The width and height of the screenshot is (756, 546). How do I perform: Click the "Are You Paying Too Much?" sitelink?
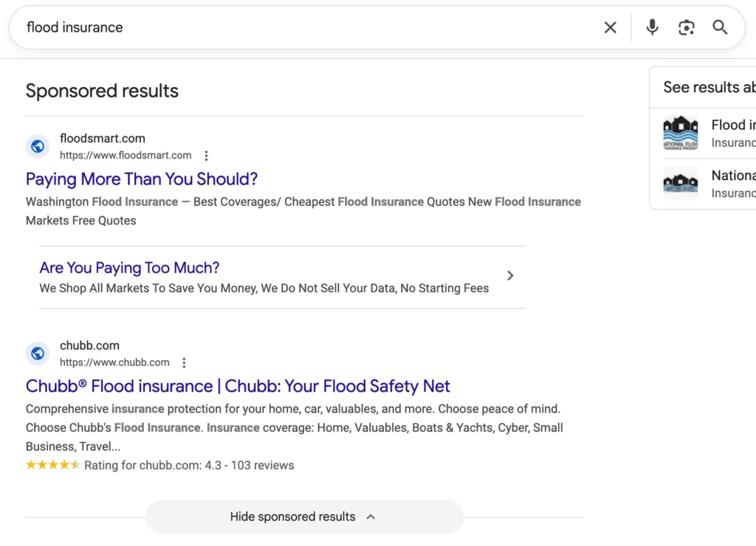(x=129, y=268)
